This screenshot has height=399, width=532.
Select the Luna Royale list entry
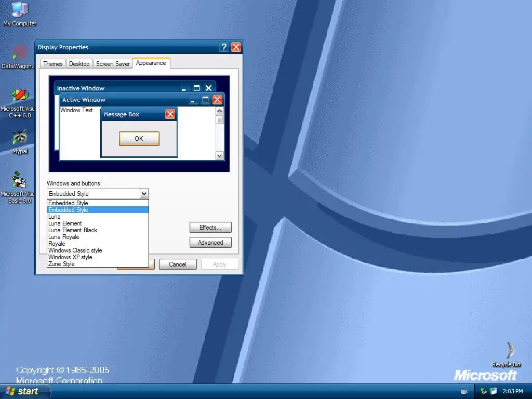click(x=98, y=237)
